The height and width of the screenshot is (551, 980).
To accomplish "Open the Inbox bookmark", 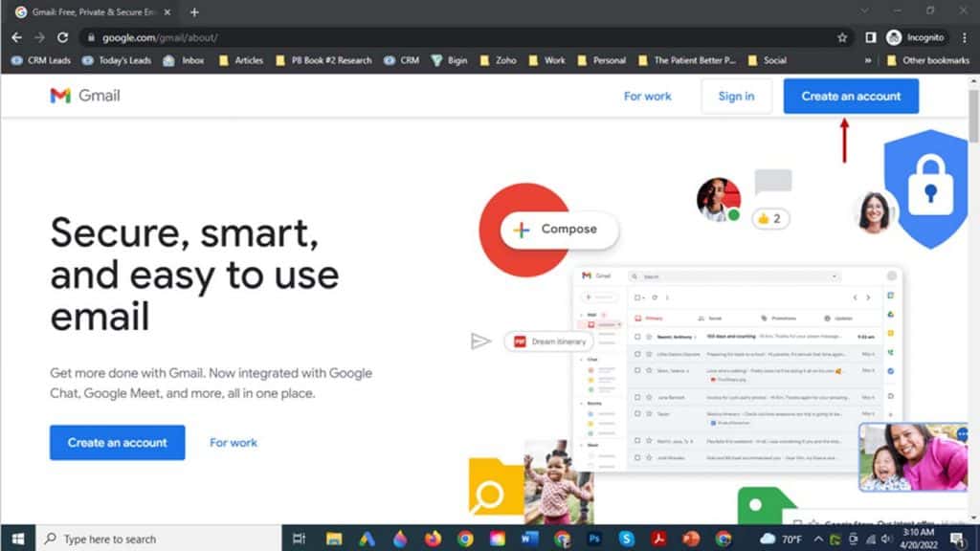I will tap(184, 60).
